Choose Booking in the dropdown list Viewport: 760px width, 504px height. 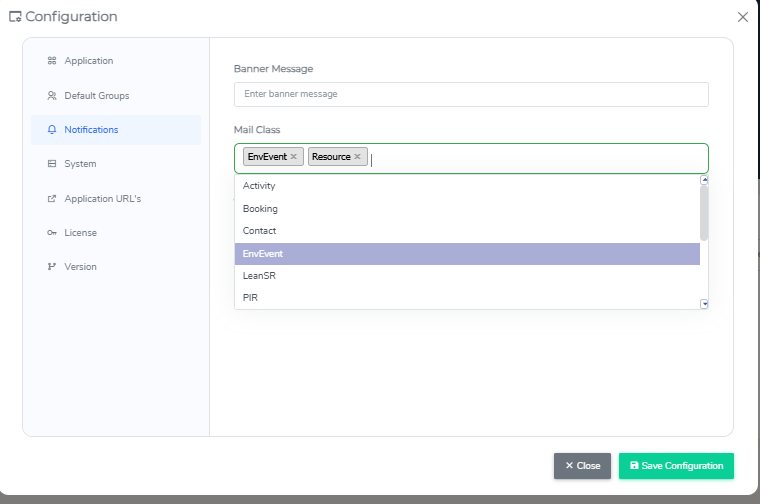[260, 209]
